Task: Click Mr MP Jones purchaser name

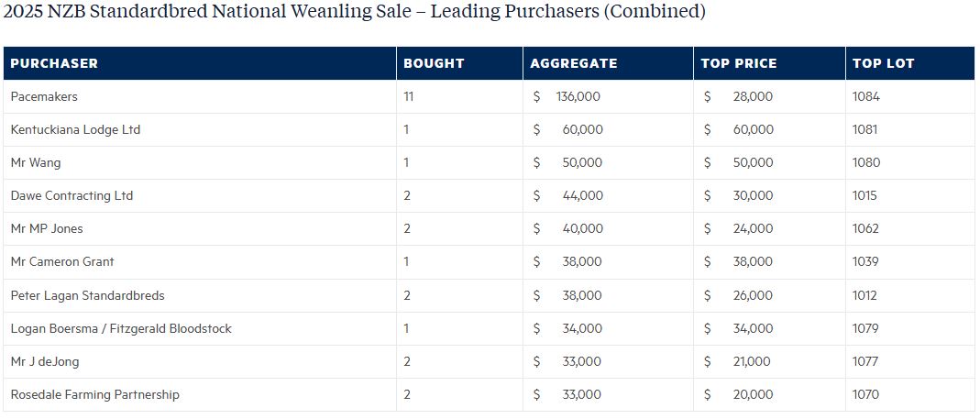Action: click(x=47, y=228)
